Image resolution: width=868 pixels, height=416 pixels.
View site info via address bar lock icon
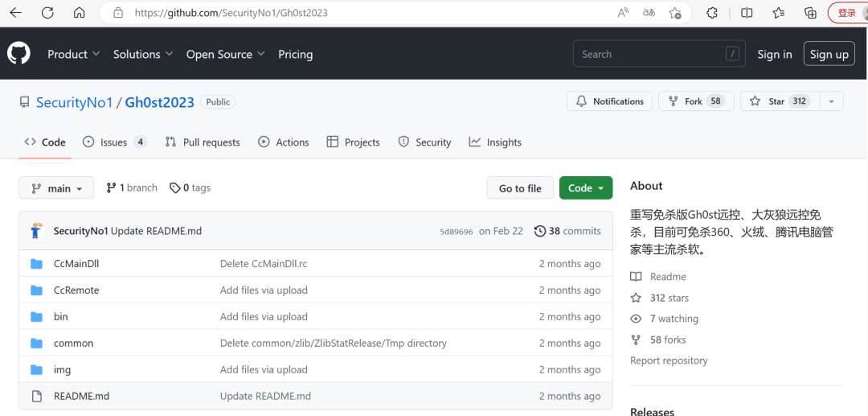[117, 13]
